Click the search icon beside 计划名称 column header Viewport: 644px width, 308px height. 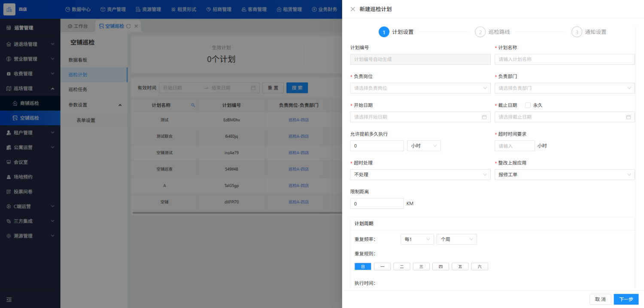pyautogui.click(x=193, y=105)
